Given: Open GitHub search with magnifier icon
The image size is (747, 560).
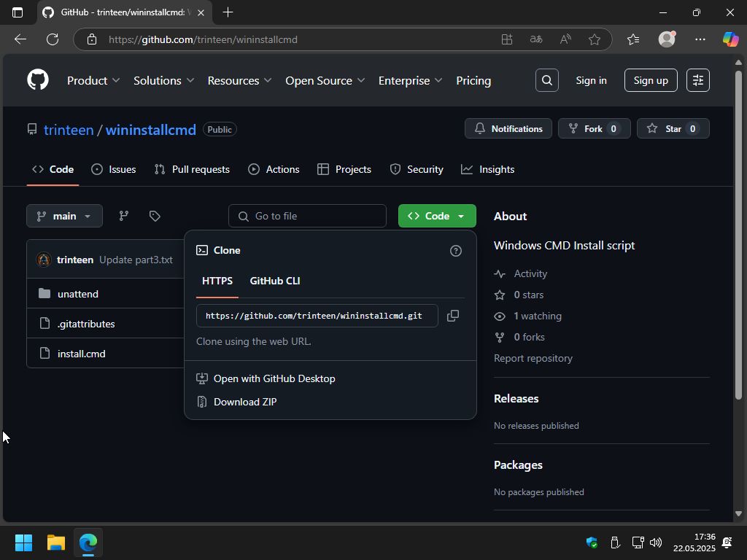Looking at the screenshot, I should click(x=546, y=80).
